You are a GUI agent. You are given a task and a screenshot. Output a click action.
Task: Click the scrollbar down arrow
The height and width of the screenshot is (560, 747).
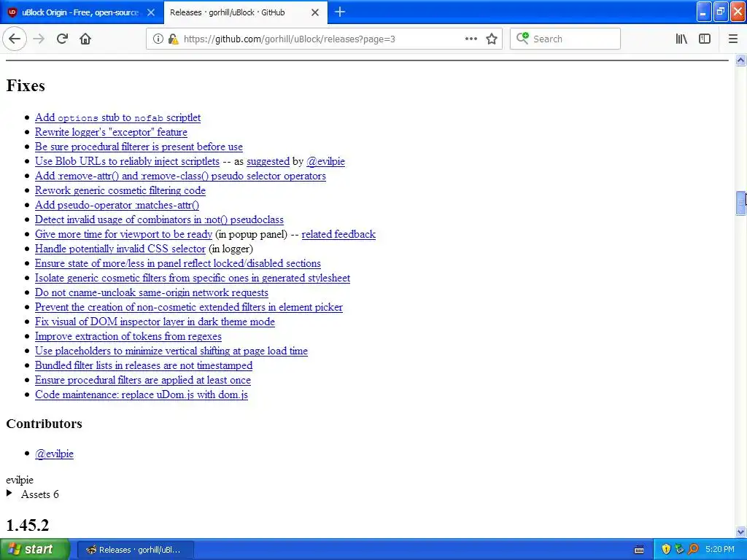point(740,532)
